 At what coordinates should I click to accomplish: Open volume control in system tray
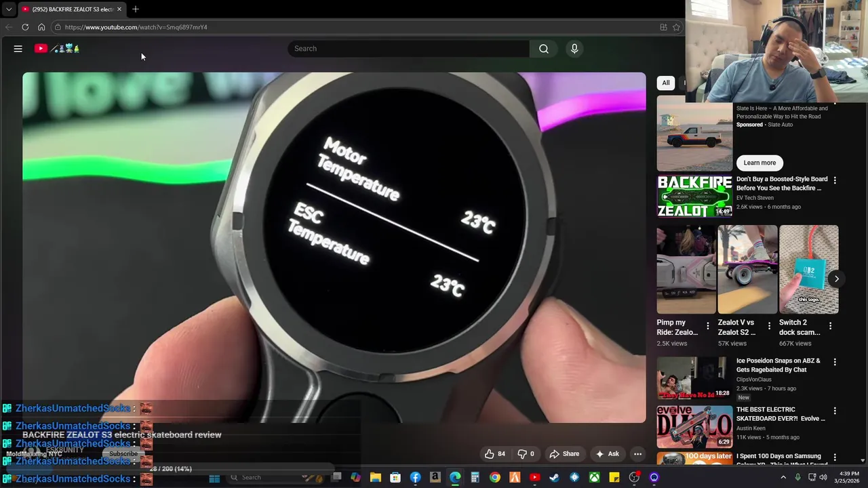[823, 478]
